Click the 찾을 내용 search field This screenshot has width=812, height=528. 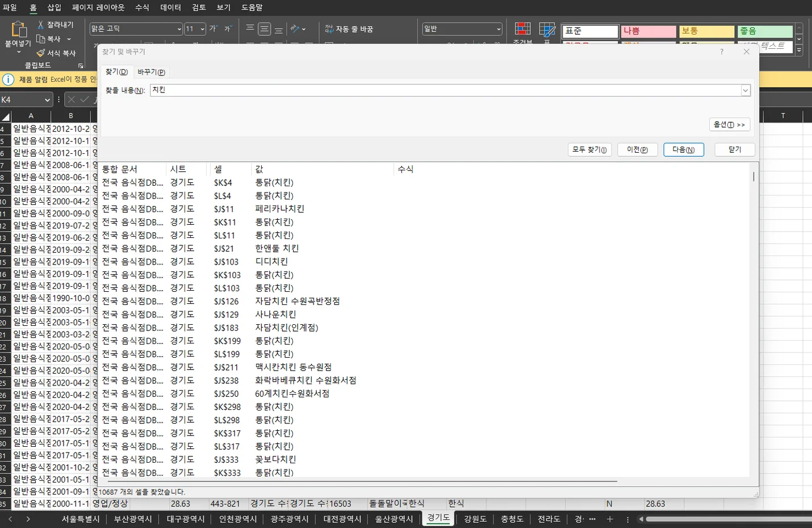click(x=445, y=90)
